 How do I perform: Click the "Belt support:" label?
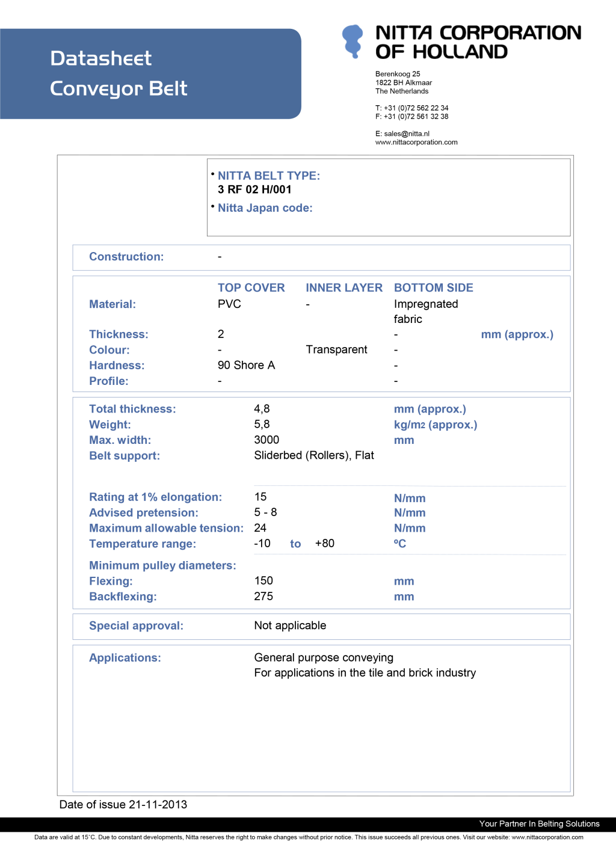pos(125,456)
